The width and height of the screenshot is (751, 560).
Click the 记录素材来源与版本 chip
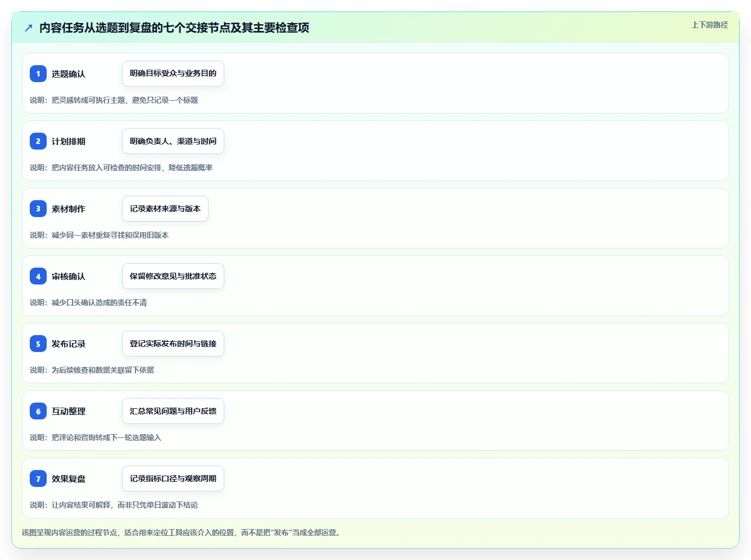(x=165, y=209)
